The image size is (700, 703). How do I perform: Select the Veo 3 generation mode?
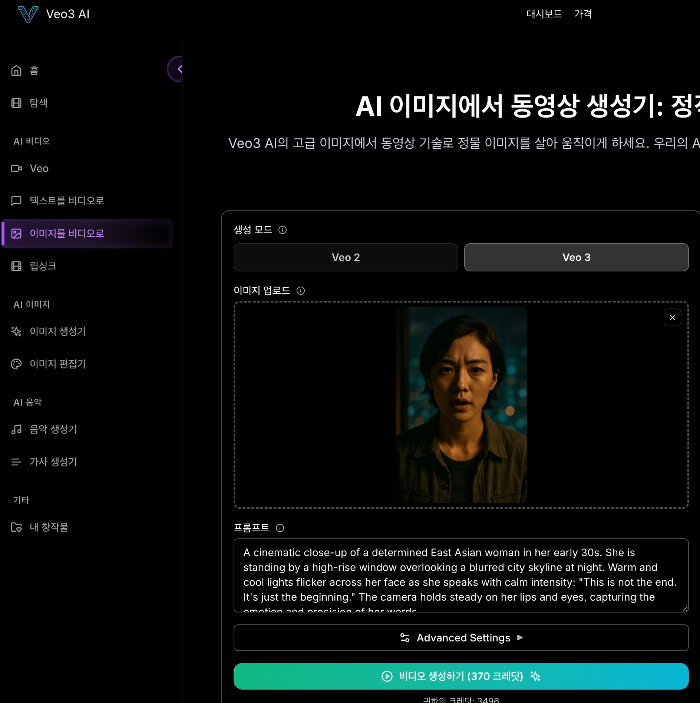point(576,257)
